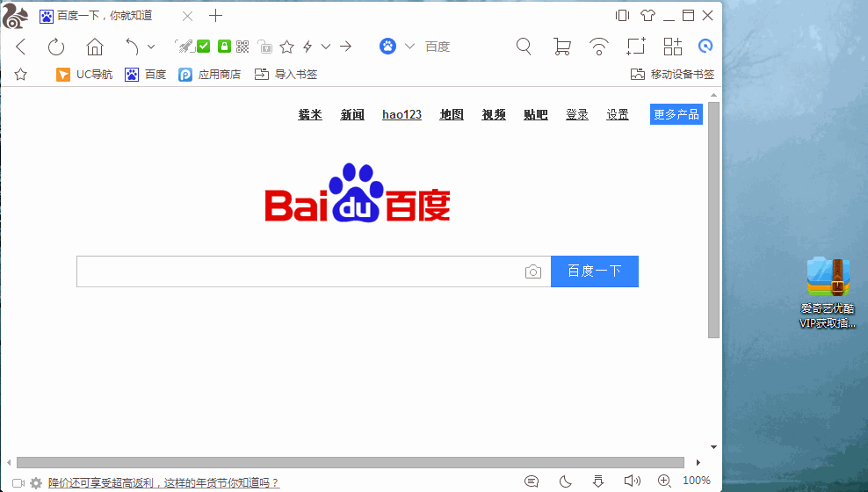Click the 100% zoom level

tap(697, 481)
